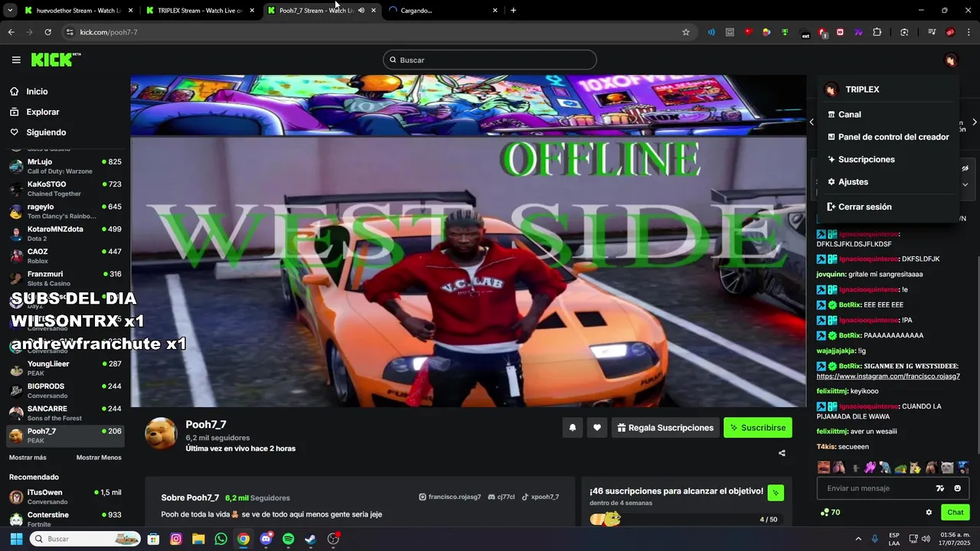The width and height of the screenshot is (980, 551).
Task: Click Mostrar más in sidebar
Action: coord(28,458)
